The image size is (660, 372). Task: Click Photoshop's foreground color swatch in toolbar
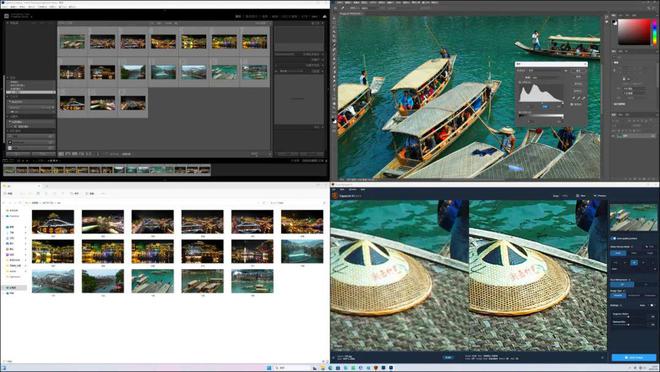[x=333, y=120]
